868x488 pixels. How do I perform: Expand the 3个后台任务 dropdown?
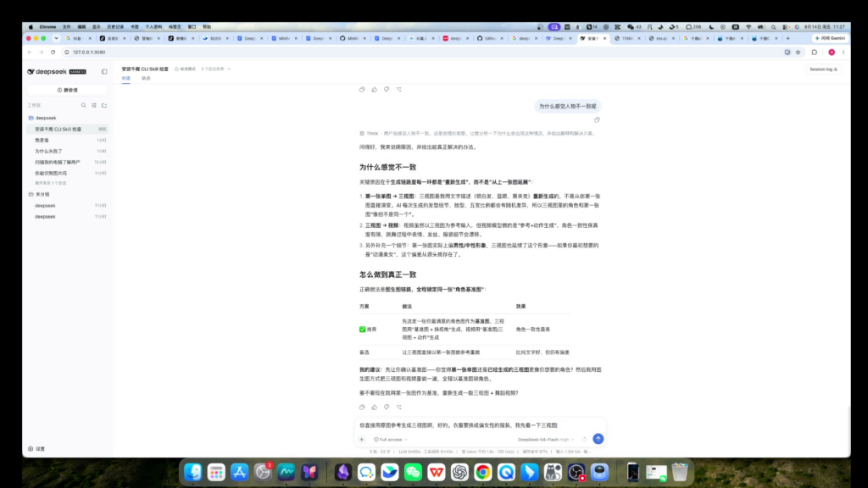(x=216, y=69)
